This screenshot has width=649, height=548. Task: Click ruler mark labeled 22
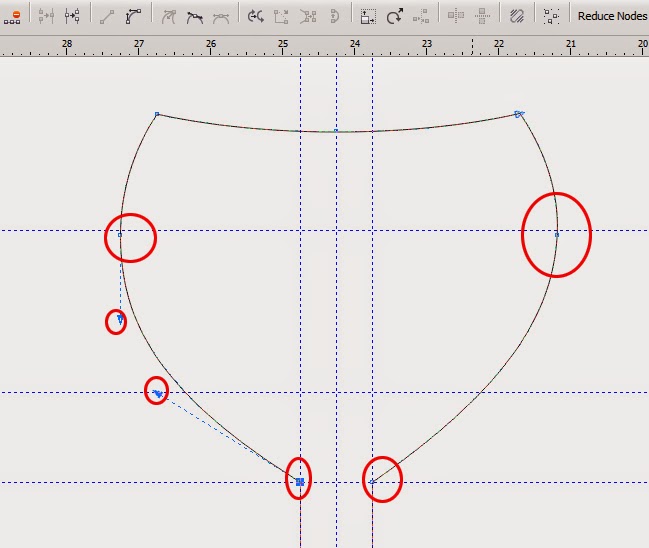pyautogui.click(x=499, y=44)
